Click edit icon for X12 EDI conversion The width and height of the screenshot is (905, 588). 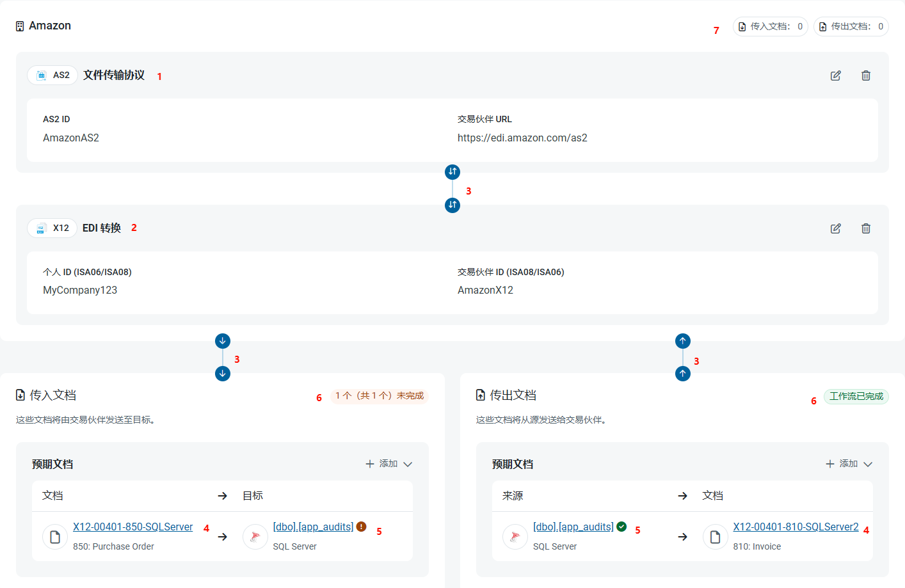[835, 228]
